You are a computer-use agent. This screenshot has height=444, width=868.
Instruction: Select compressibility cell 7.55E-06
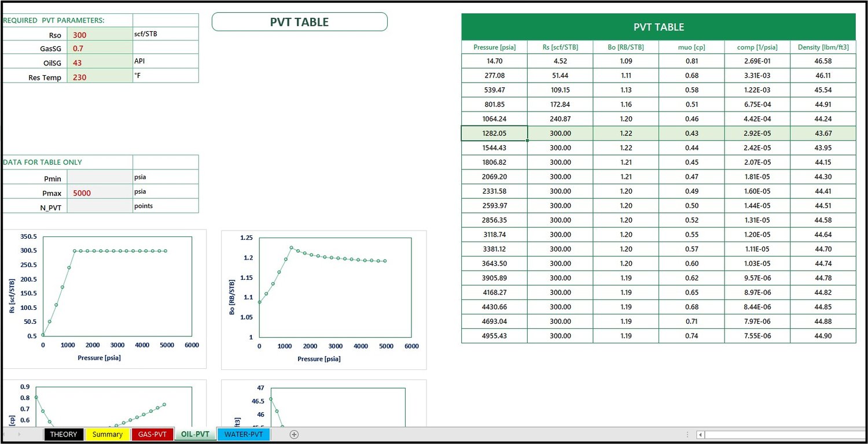[x=757, y=335]
